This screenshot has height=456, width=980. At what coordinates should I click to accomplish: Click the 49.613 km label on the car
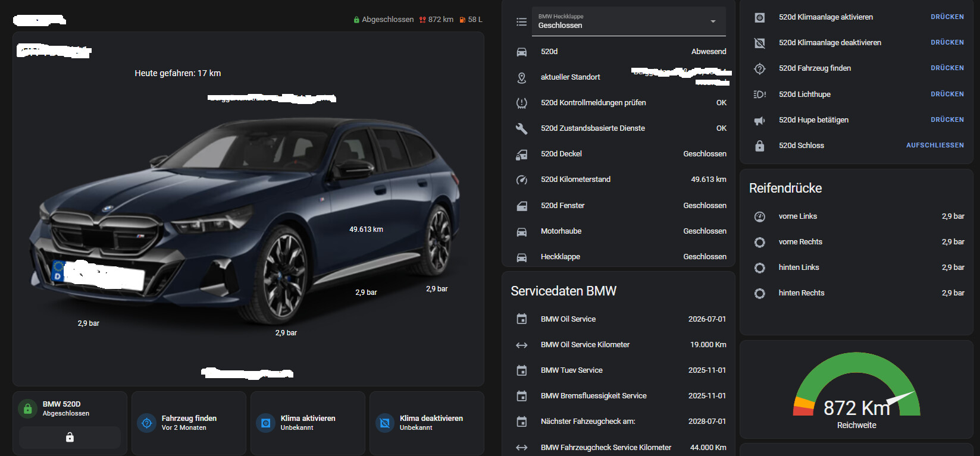(366, 229)
